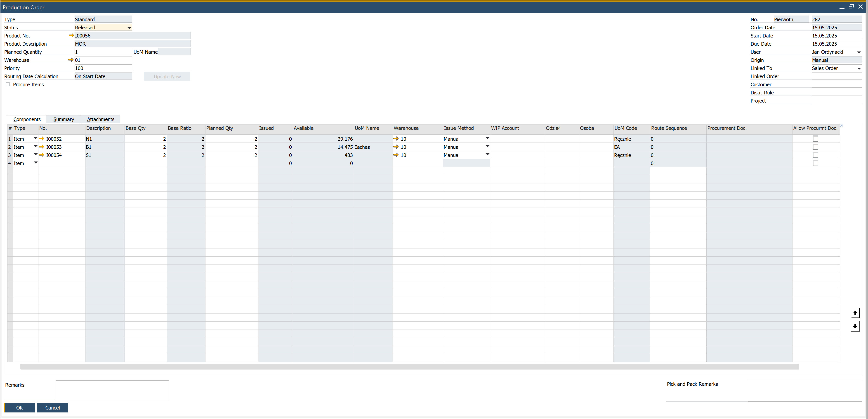
Task: Open the link arrow for item I00054
Action: [x=41, y=155]
